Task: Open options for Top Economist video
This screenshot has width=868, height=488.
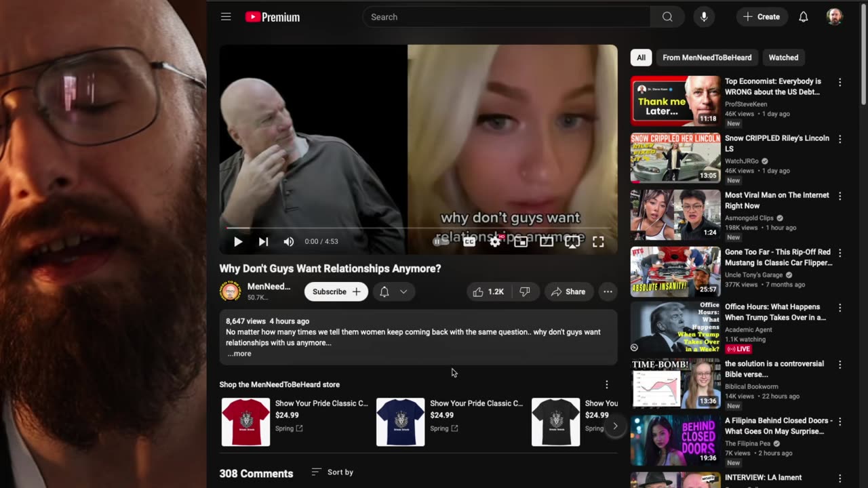Action: tap(840, 82)
